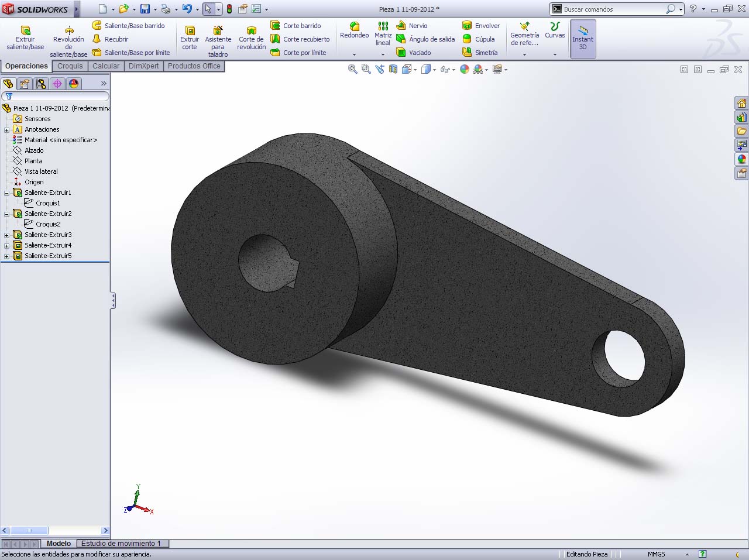
Task: Expand the SolidWorks main menu arrow
Action: (76, 9)
